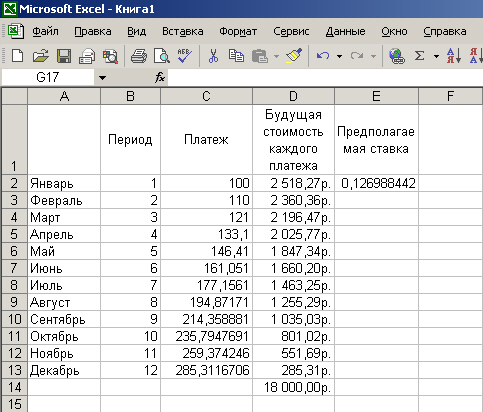The width and height of the screenshot is (483, 412).
Task: Click the Name Box showing G17
Action: pos(48,77)
